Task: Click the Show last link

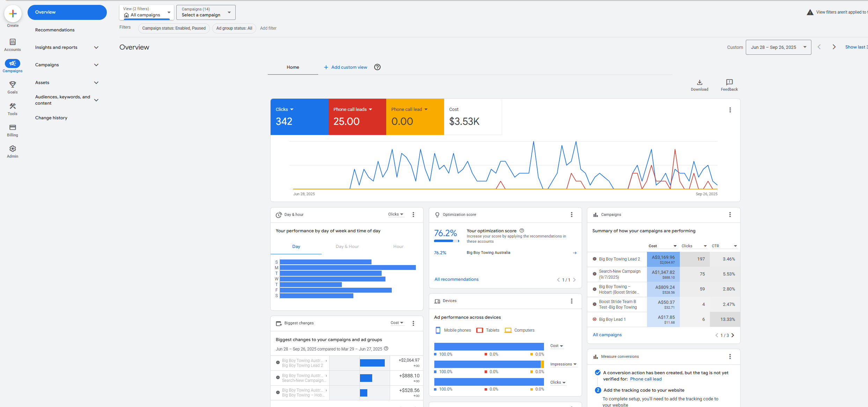Action: coord(856,47)
